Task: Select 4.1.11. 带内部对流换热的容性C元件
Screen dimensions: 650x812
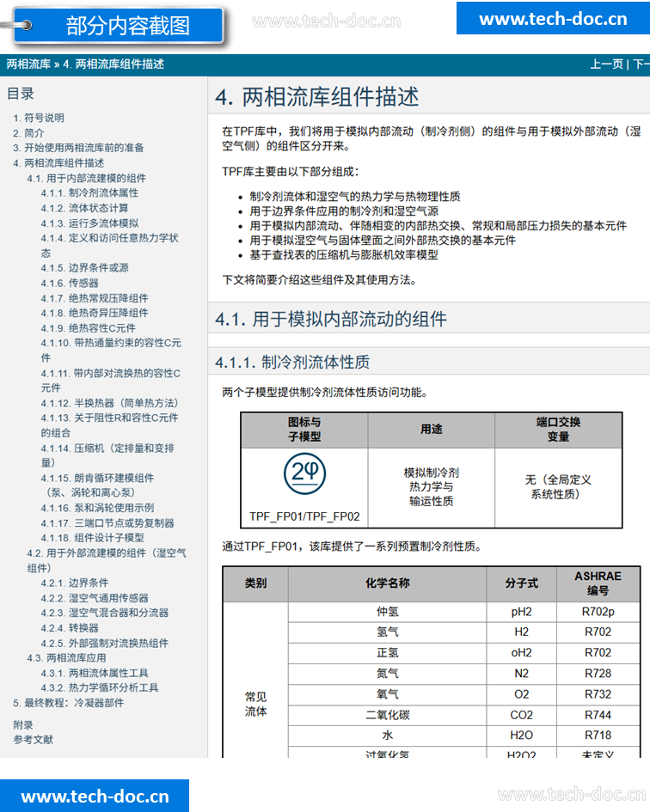Action: coord(110,380)
